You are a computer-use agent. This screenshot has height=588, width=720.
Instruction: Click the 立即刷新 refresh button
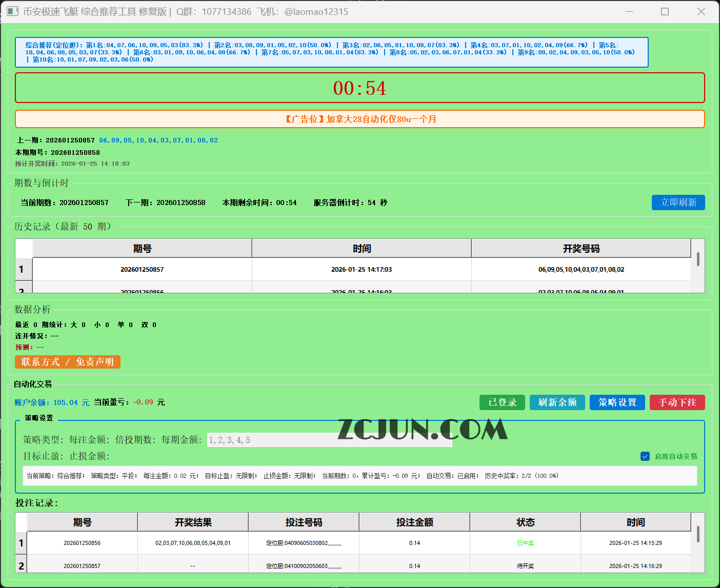click(x=678, y=202)
